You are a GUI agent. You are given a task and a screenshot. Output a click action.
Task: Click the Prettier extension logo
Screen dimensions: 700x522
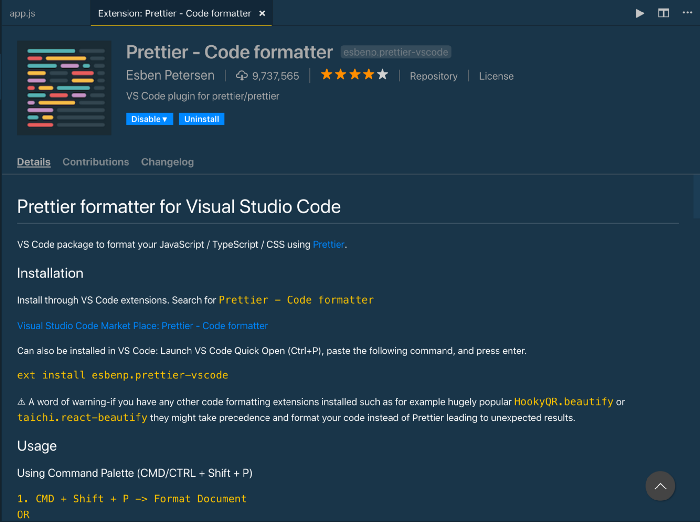pos(65,87)
